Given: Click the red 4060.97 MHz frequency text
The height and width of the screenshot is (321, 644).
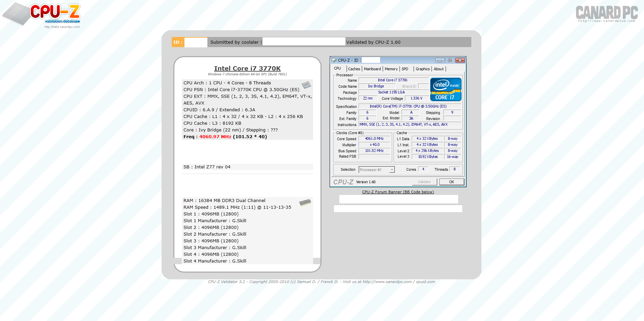Looking at the screenshot, I should [x=215, y=137].
